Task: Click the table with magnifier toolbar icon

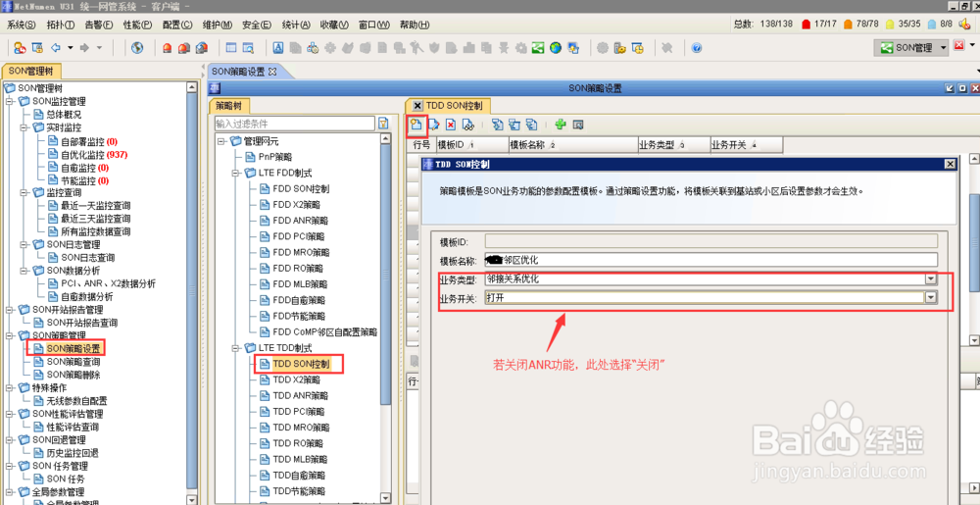Action: [248, 47]
